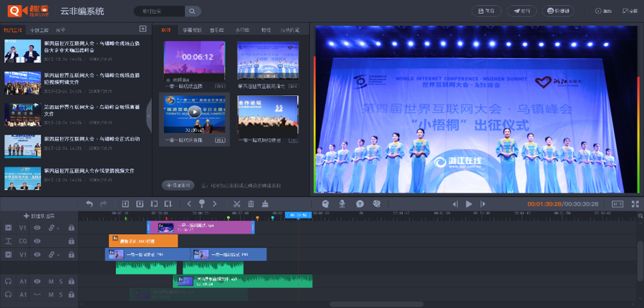Open the 字幕模板 subtitle templates tab
The width and height of the screenshot is (644, 308).
point(192,30)
